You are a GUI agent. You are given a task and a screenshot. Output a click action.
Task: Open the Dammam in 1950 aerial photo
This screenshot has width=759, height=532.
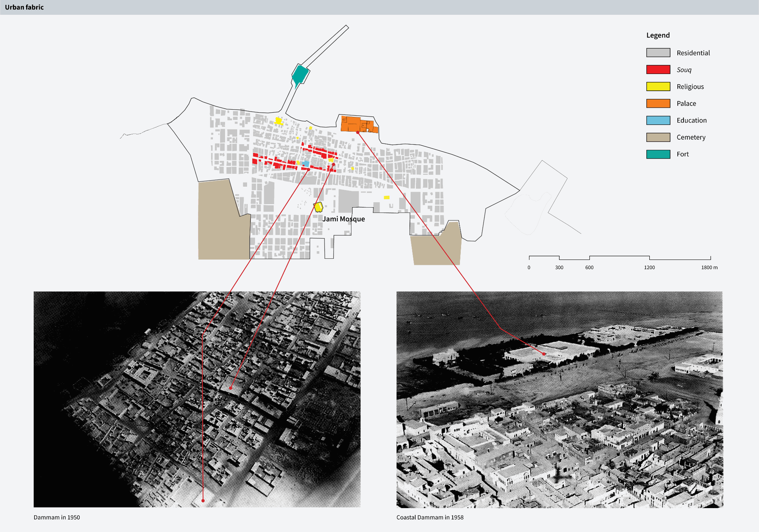(x=197, y=399)
